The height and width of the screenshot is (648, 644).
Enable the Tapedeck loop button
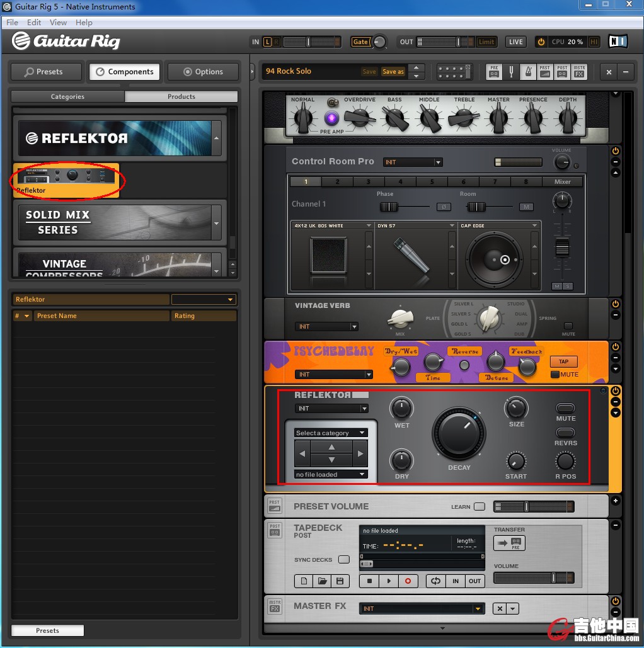click(436, 581)
